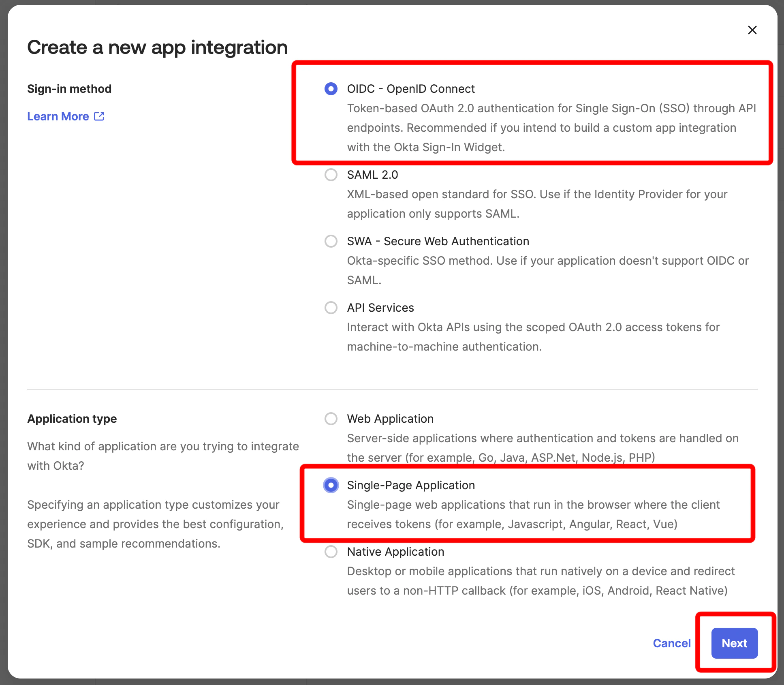
Task: Cancel creating the app integration
Action: coord(671,643)
